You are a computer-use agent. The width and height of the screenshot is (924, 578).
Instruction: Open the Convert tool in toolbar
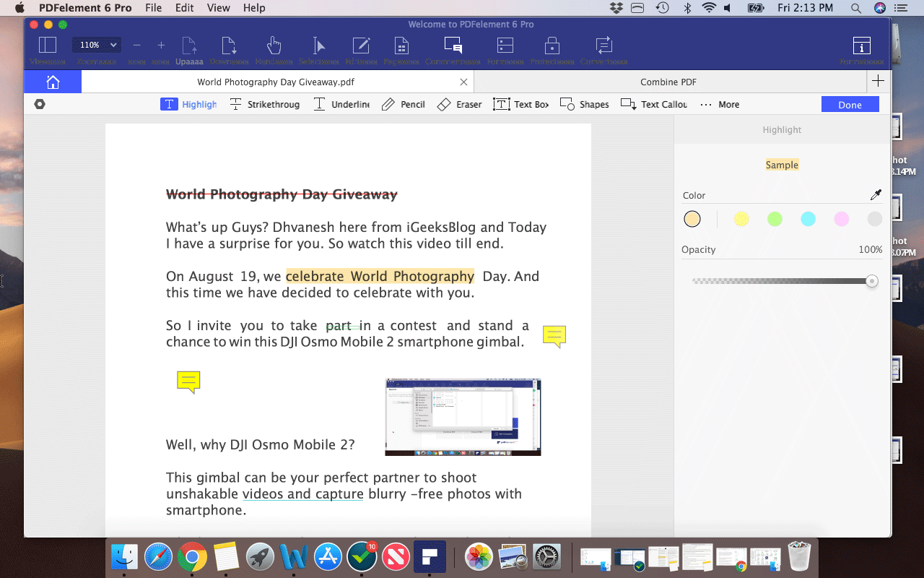[x=604, y=46]
